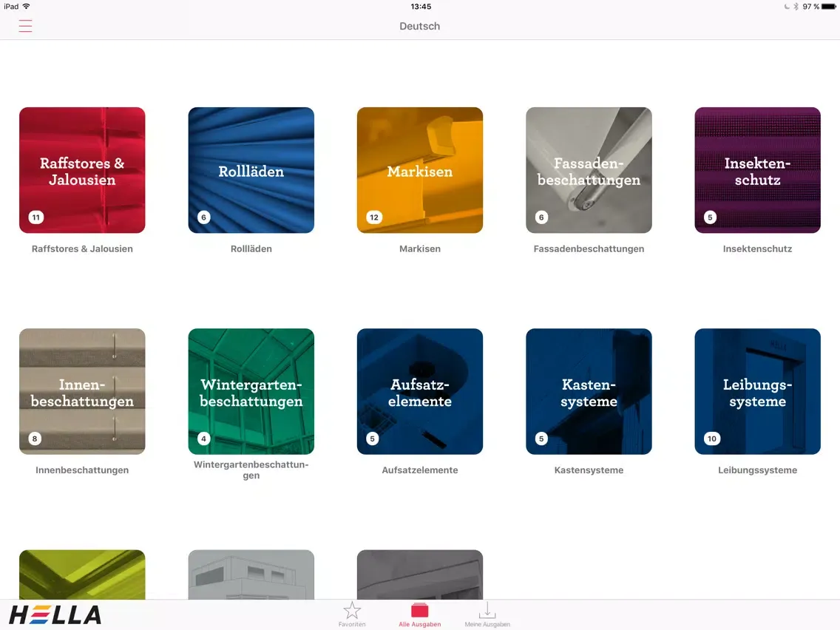This screenshot has width=840, height=630.
Task: Click the Insektenschutz caption text
Action: [757, 248]
